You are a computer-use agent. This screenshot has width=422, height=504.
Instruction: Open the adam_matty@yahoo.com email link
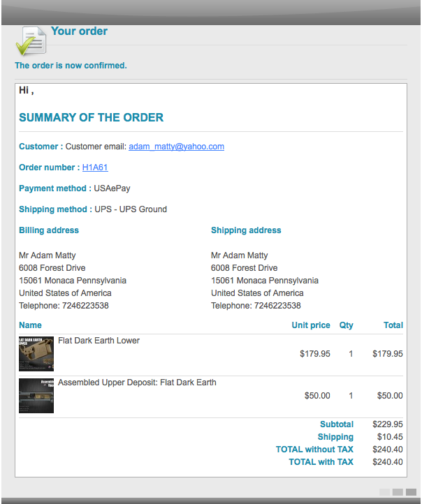(x=176, y=147)
